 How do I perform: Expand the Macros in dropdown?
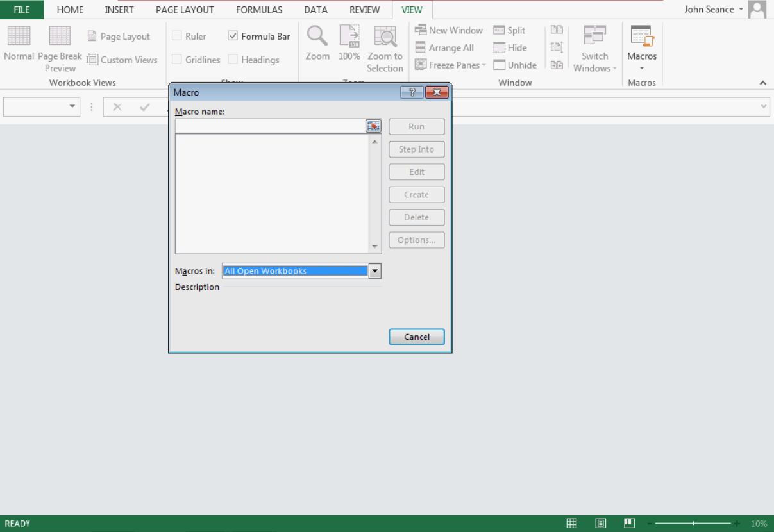click(375, 271)
